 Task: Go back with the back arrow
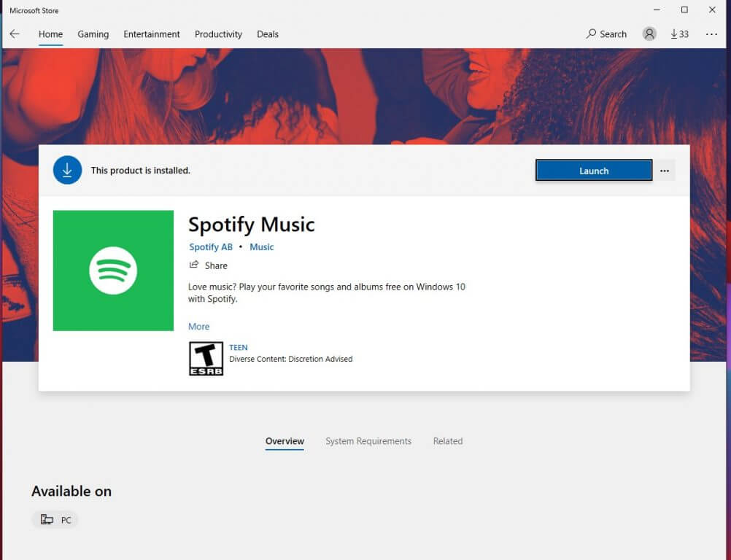[15, 34]
